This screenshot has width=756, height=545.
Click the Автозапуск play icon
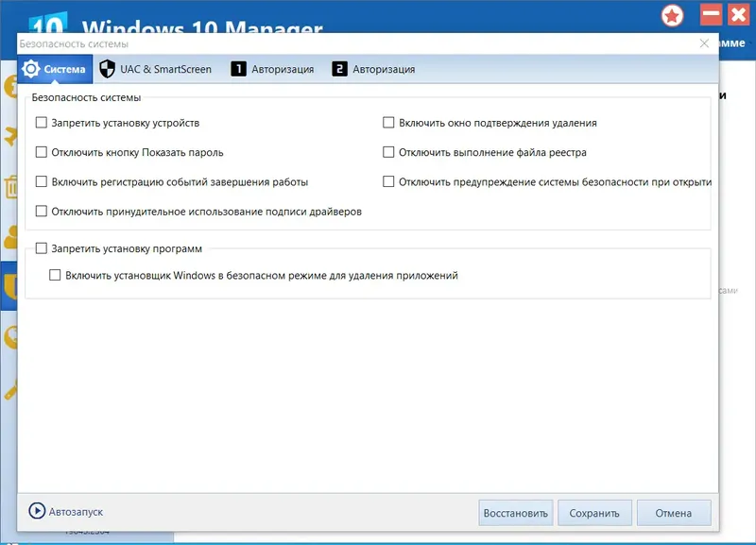(37, 511)
